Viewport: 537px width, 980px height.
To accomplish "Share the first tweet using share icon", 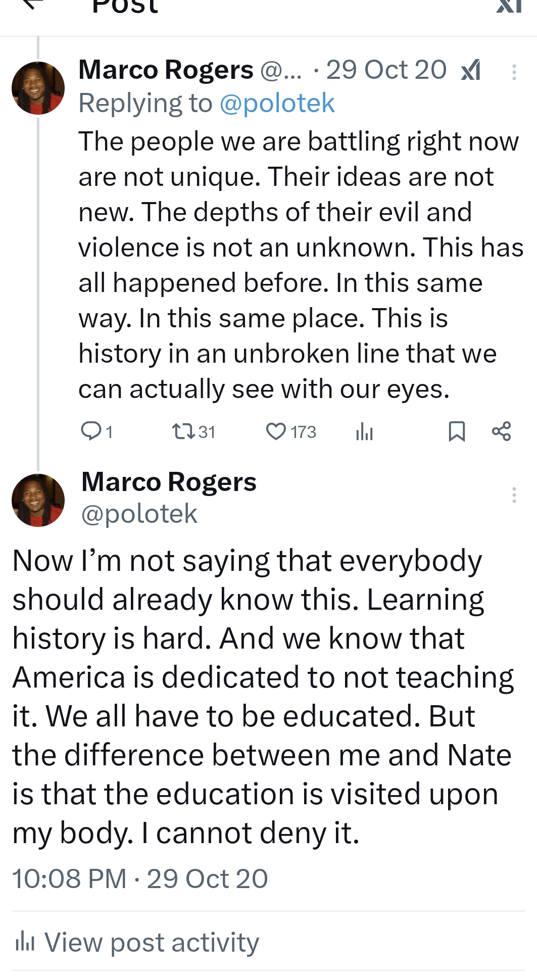I will (x=501, y=431).
